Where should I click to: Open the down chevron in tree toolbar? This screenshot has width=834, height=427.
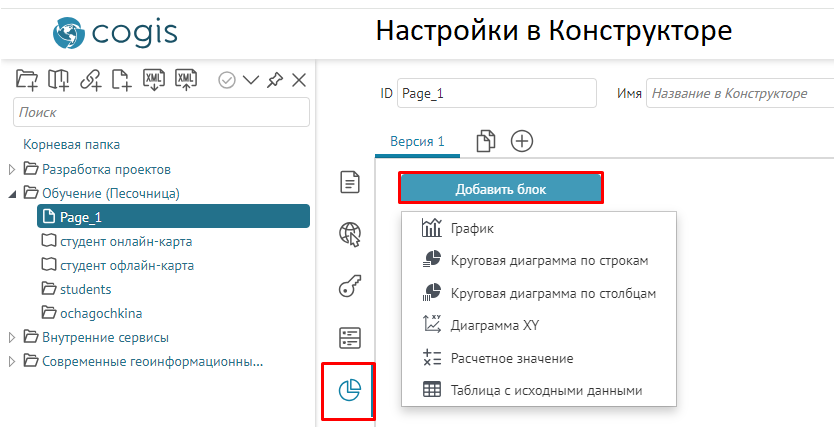251,80
